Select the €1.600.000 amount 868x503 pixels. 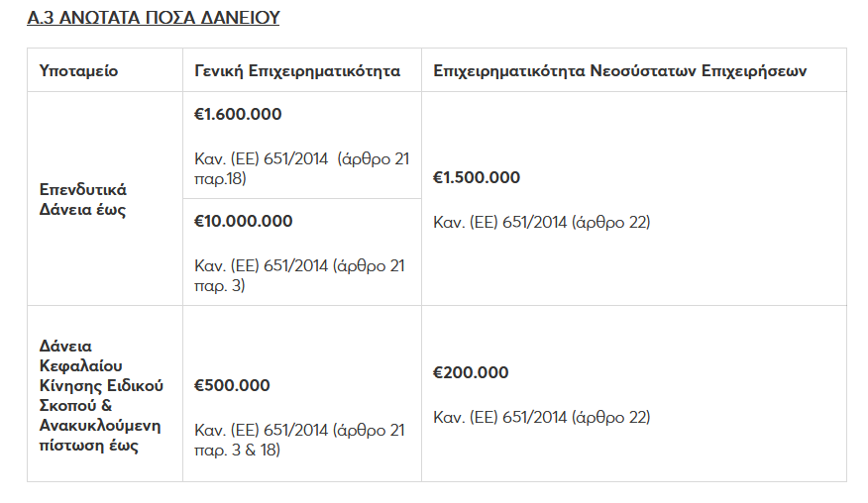tap(238, 115)
